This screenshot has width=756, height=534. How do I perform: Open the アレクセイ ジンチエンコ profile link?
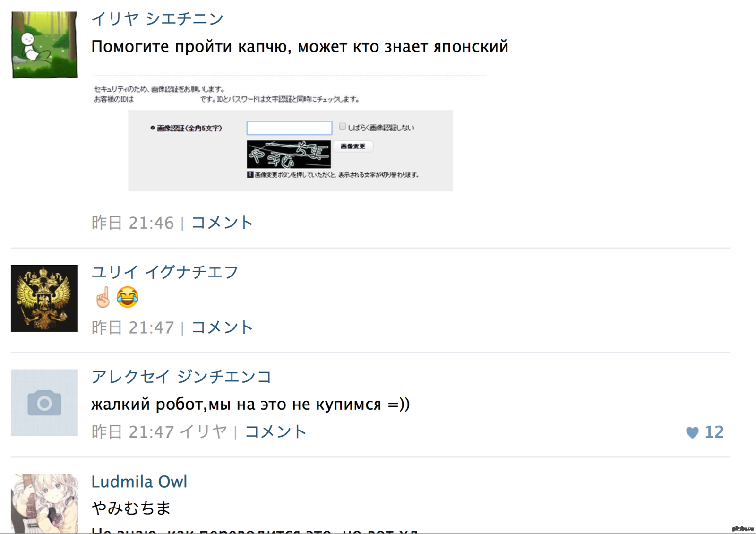point(182,377)
